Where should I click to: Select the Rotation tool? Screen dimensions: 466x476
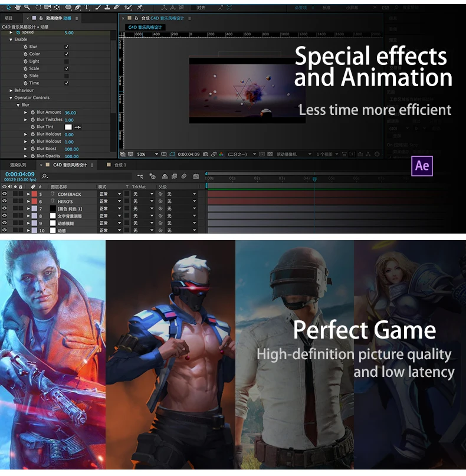(38, 7)
